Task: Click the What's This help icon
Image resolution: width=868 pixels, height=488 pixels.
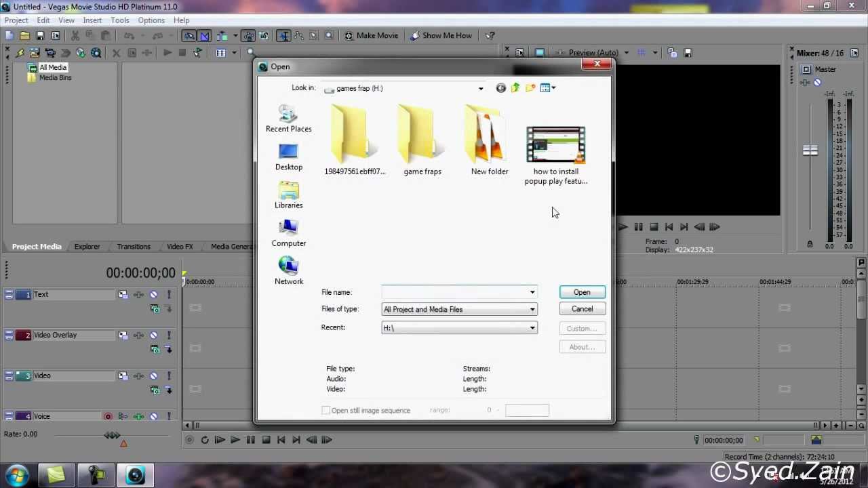Action: [x=490, y=35]
